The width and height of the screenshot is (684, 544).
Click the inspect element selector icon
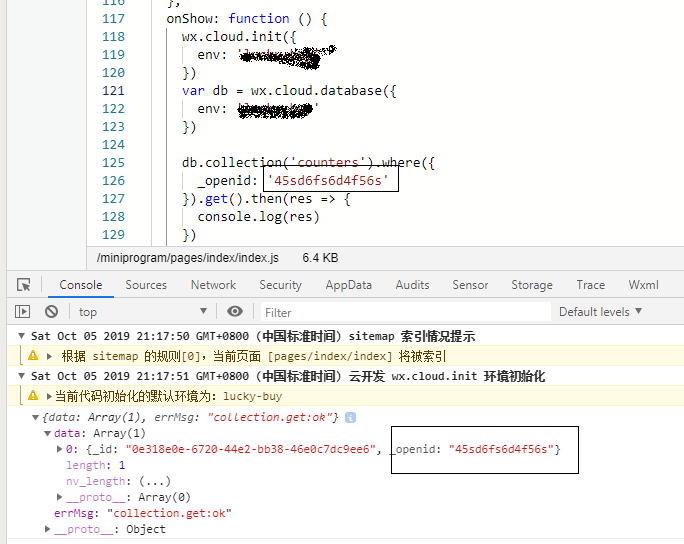(x=24, y=285)
